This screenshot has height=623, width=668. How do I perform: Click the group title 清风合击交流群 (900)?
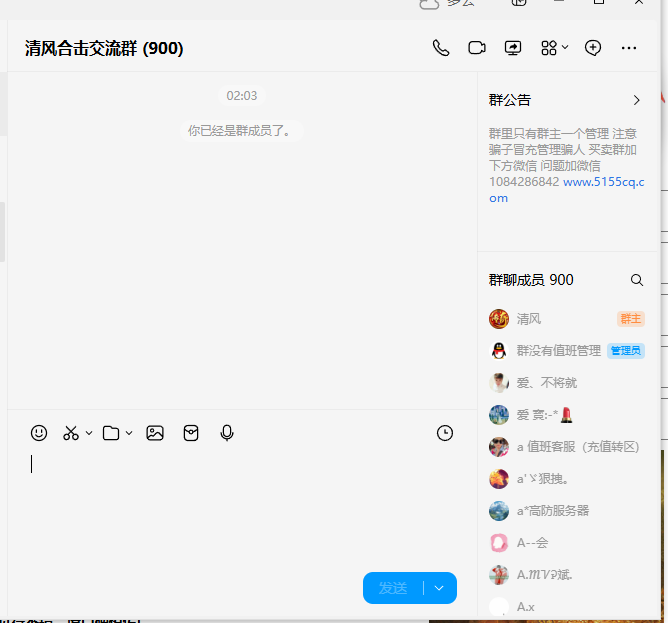pyautogui.click(x=104, y=48)
